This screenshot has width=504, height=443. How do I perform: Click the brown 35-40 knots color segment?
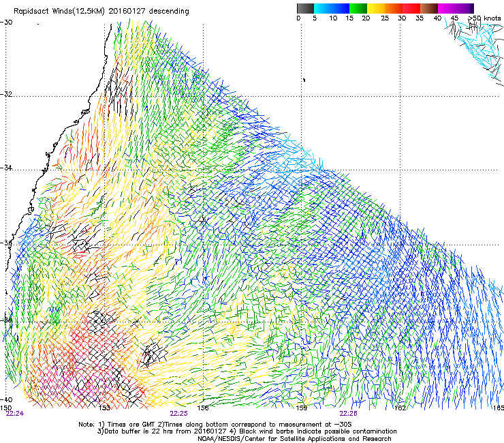point(429,8)
